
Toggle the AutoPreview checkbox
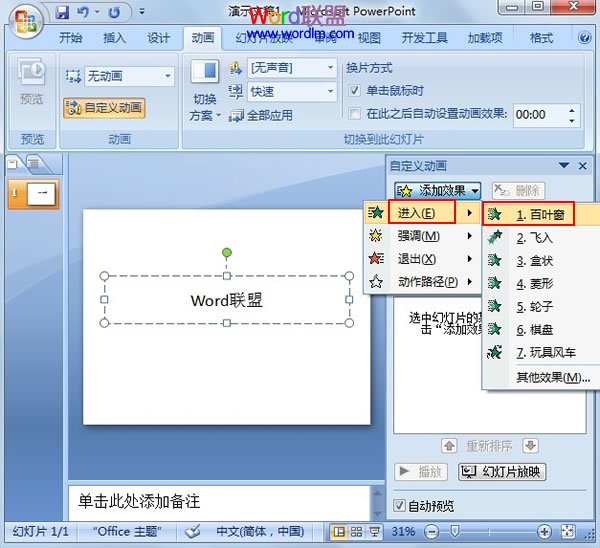pos(399,505)
